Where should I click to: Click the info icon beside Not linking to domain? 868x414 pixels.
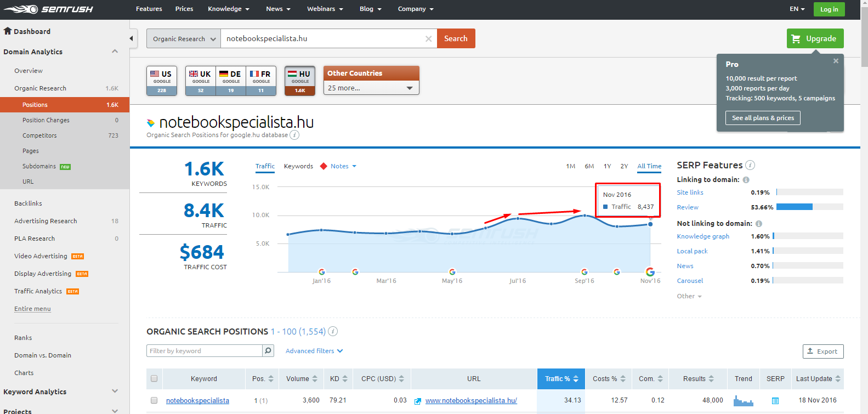pyautogui.click(x=759, y=224)
